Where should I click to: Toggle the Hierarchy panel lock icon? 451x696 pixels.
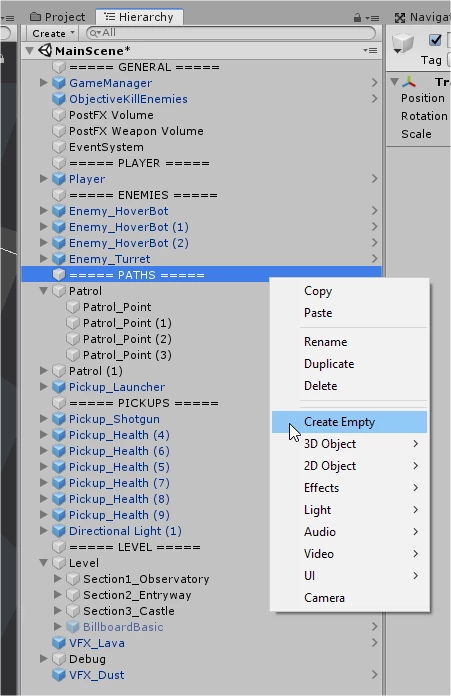(x=357, y=17)
